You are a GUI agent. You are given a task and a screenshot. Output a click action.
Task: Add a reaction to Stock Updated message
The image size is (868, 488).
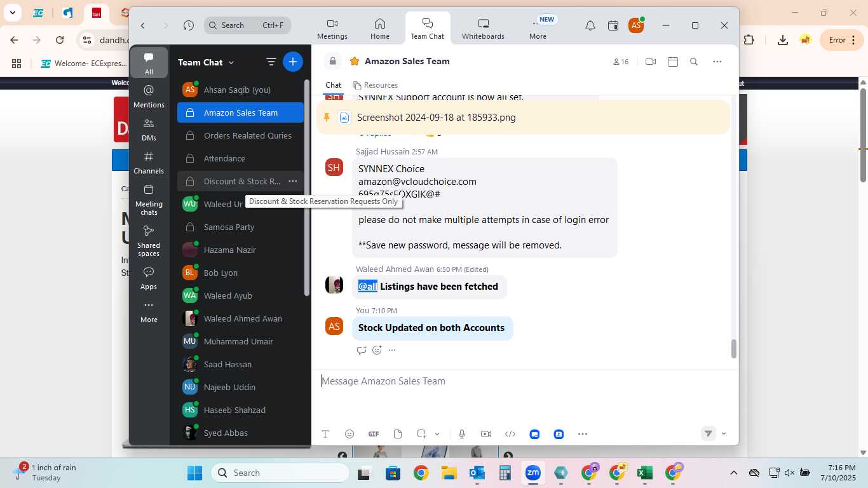tap(377, 350)
